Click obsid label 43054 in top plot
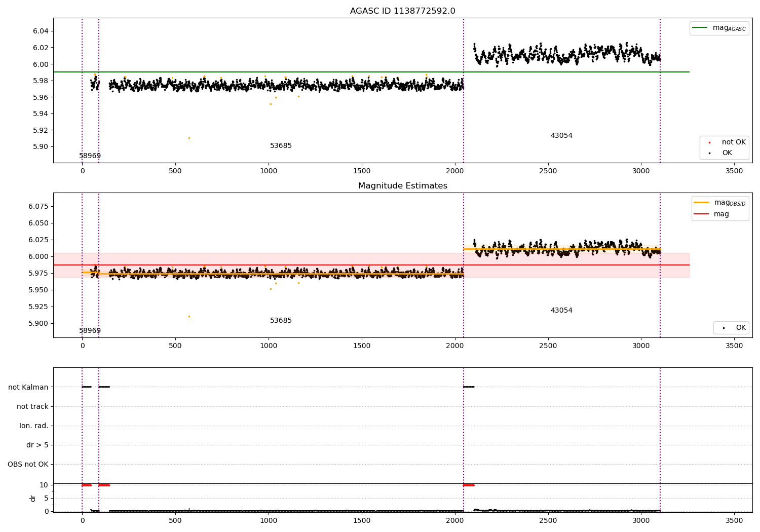This screenshot has height=532, width=760. point(561,136)
